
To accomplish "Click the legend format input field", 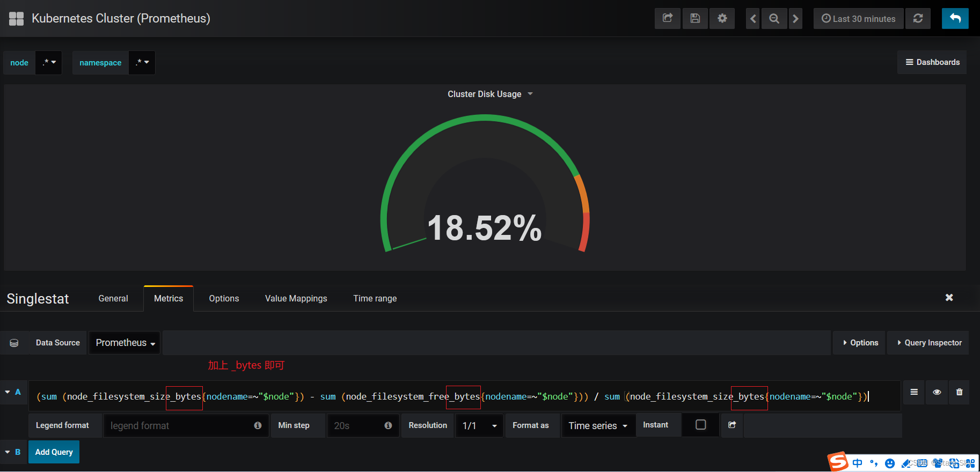I will (x=186, y=425).
